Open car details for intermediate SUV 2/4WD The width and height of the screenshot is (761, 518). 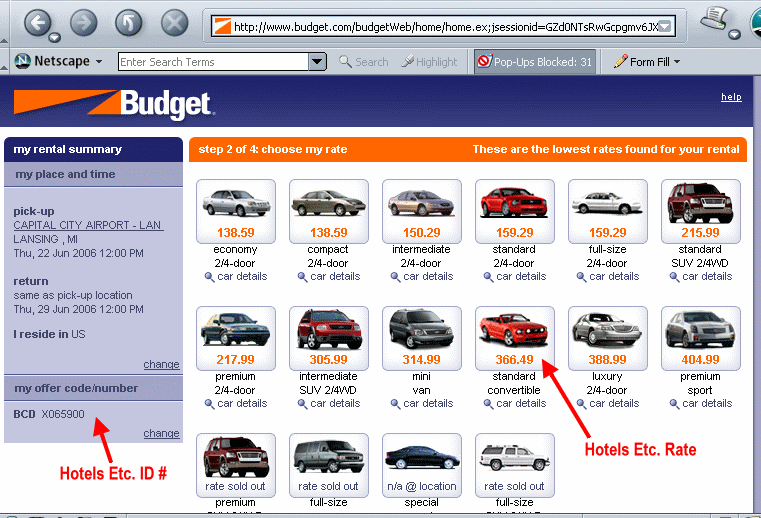[x=329, y=403]
